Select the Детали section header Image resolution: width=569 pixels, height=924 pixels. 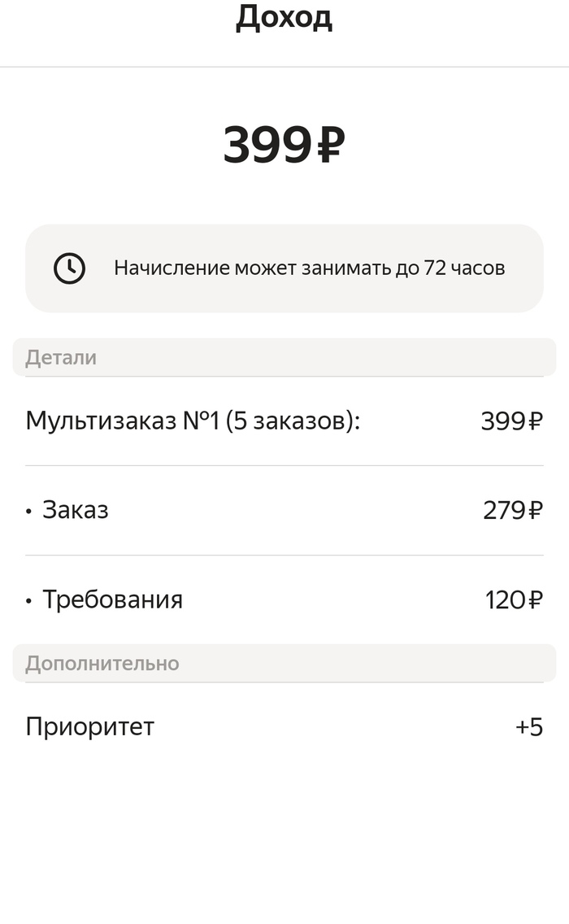pyautogui.click(x=61, y=357)
